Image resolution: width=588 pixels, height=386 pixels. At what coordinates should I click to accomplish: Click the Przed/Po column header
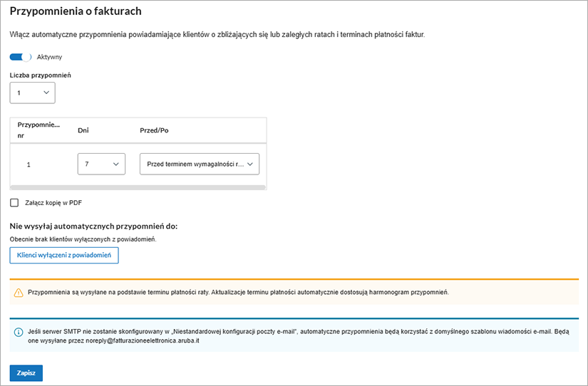(154, 130)
